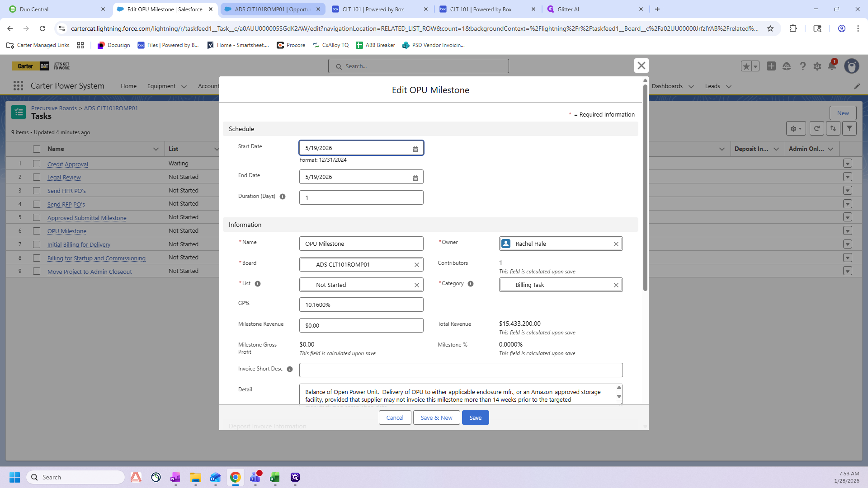Click the Milestone Revenue input field
868x488 pixels.
click(x=361, y=325)
